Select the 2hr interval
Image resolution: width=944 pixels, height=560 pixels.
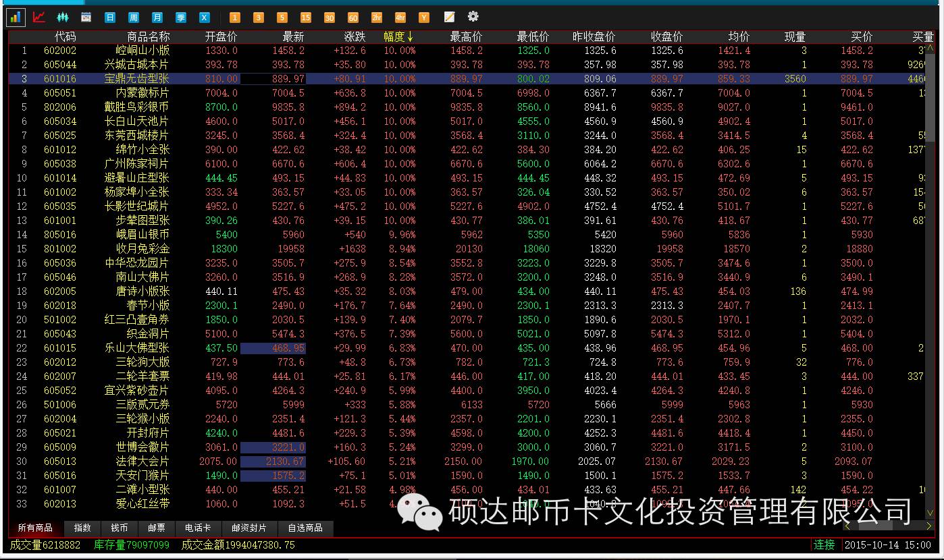(377, 18)
